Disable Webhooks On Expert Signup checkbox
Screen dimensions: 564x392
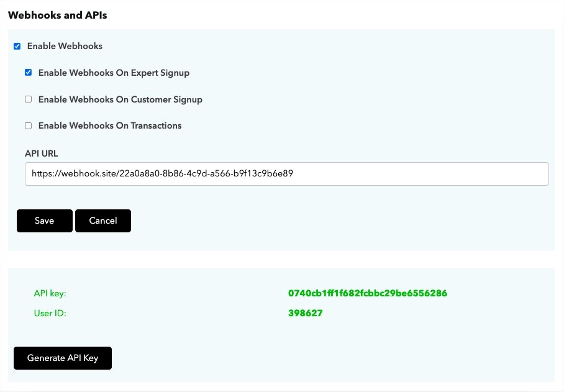[x=28, y=73]
